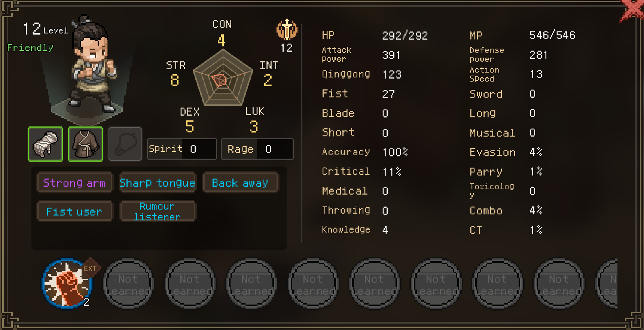Click the EXT badge on fist skill
The width and height of the screenshot is (644, 330).
coord(90,268)
